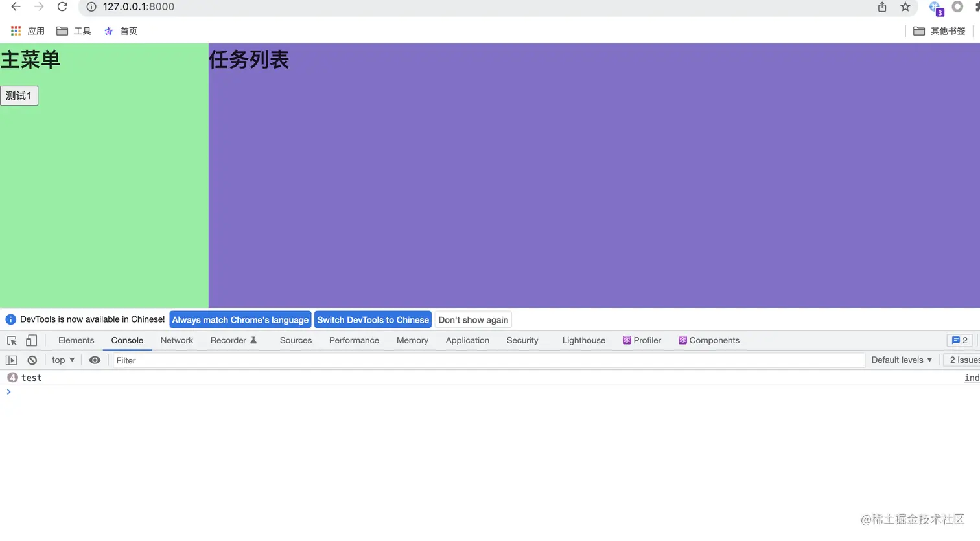The image size is (980, 541).
Task: Click the 测试1 button
Action: tap(19, 96)
